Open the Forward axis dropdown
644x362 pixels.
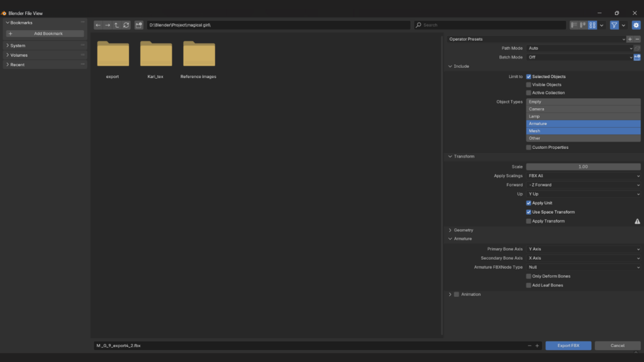coord(583,185)
